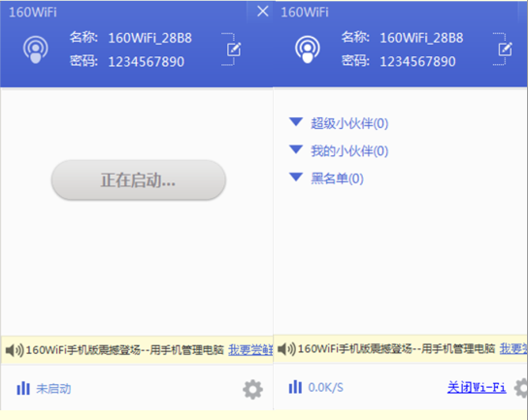528x420 pixels.
Task: Close the left 160WiFi window
Action: [263, 12]
